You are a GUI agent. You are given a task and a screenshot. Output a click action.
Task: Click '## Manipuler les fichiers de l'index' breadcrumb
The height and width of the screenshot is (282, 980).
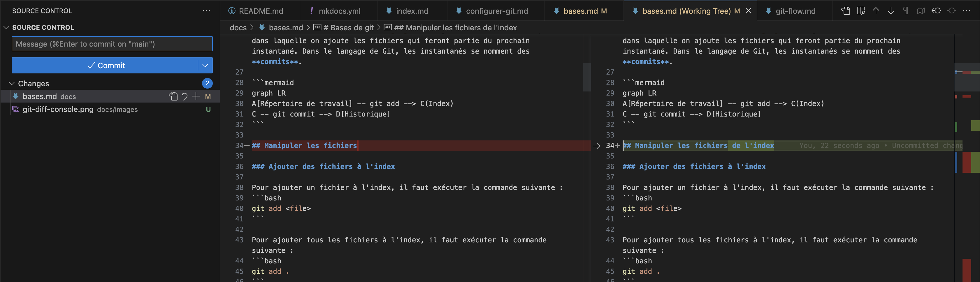coord(455,27)
